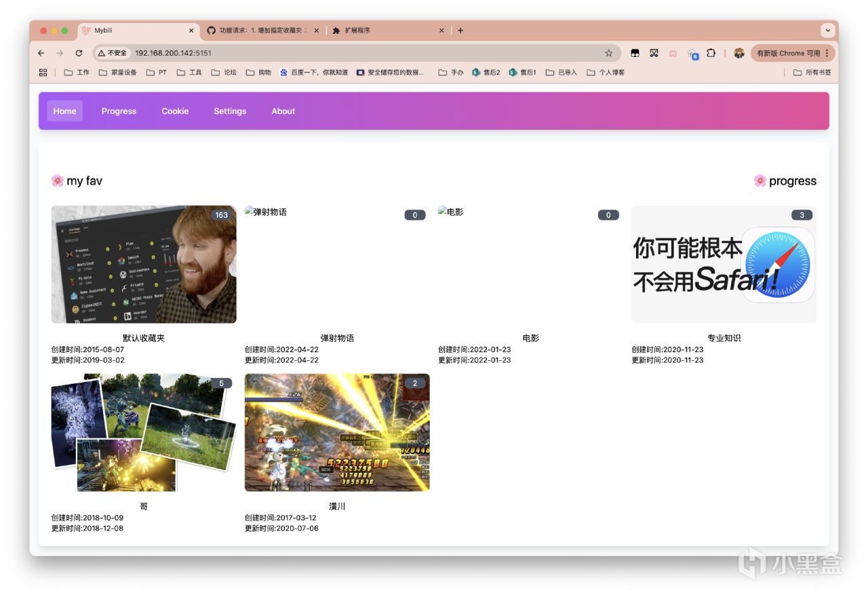Open the 购物 bookmark folder
Viewport: 868px width, 595px height.
[258, 73]
